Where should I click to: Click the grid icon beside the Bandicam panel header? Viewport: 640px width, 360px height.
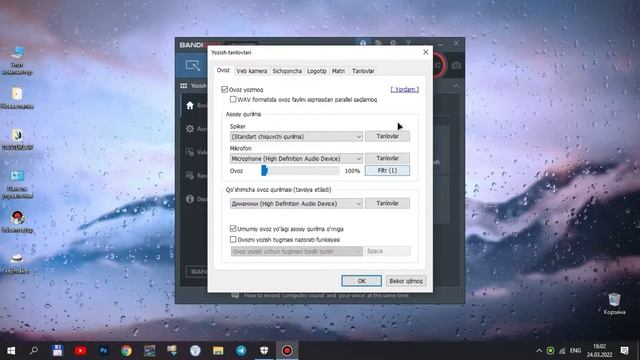click(x=184, y=86)
